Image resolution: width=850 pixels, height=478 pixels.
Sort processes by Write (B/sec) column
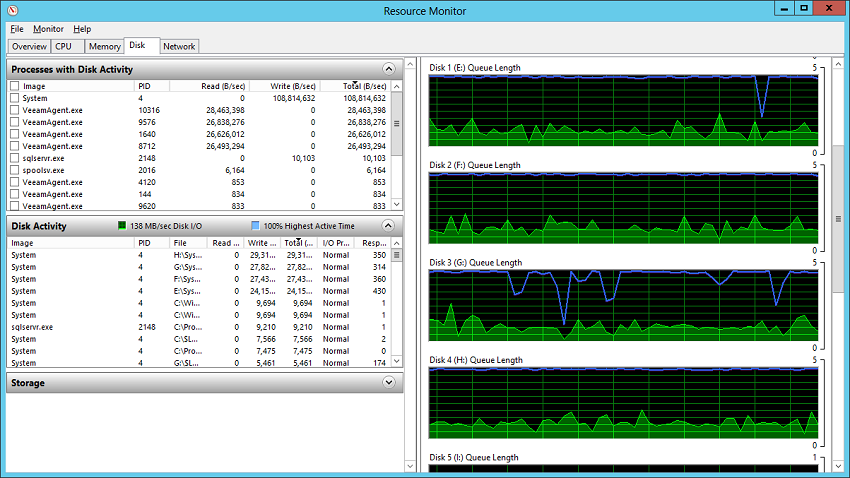click(284, 86)
